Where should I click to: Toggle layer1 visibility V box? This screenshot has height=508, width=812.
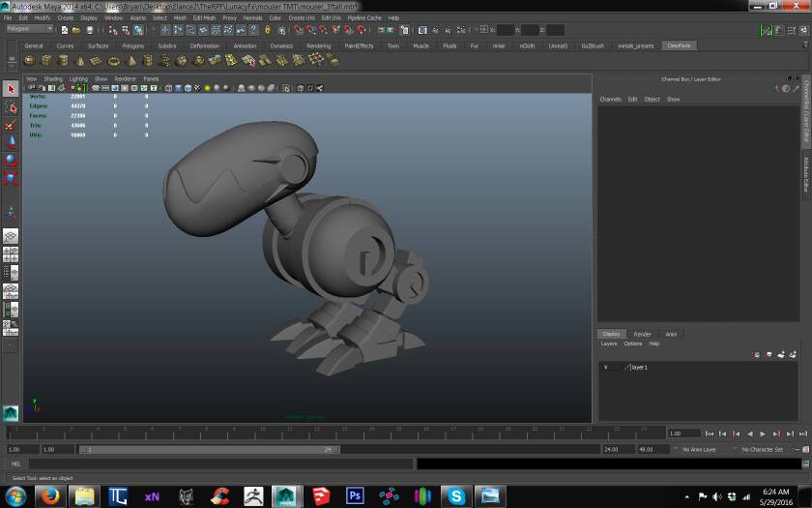[605, 367]
